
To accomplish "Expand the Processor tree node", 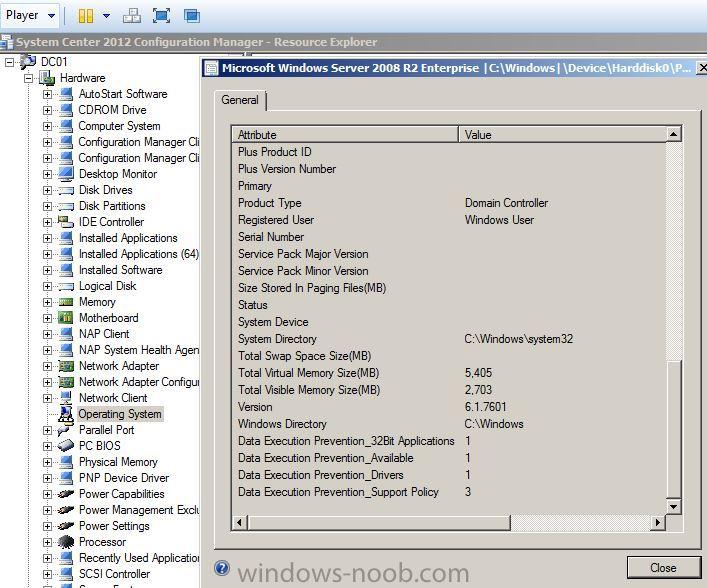I will coord(47,542).
